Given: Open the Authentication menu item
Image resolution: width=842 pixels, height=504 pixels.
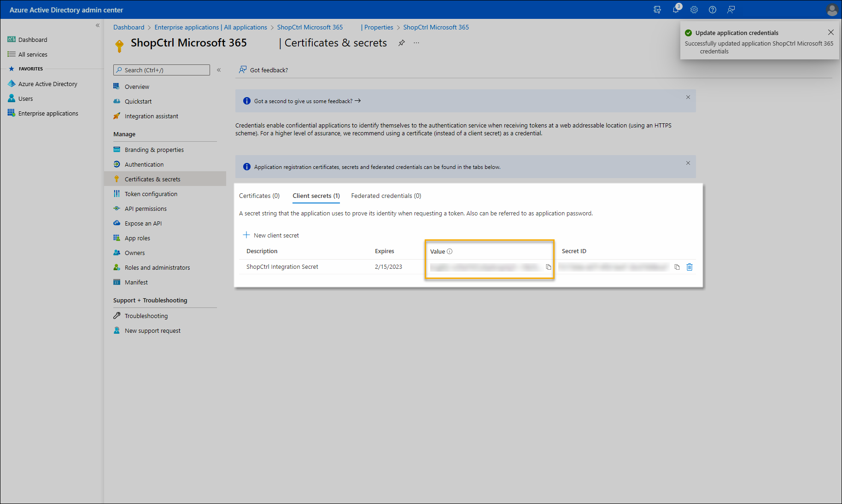Looking at the screenshot, I should pyautogui.click(x=144, y=164).
